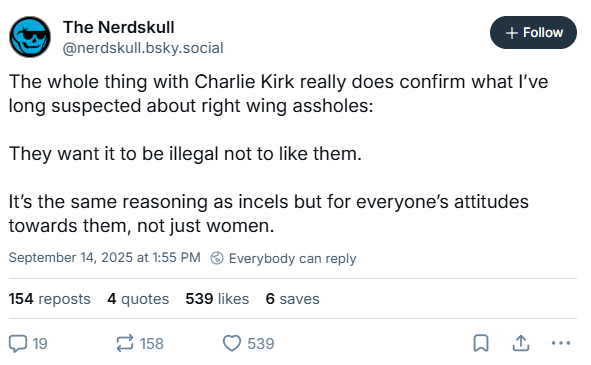Like the post with heart icon

point(232,344)
